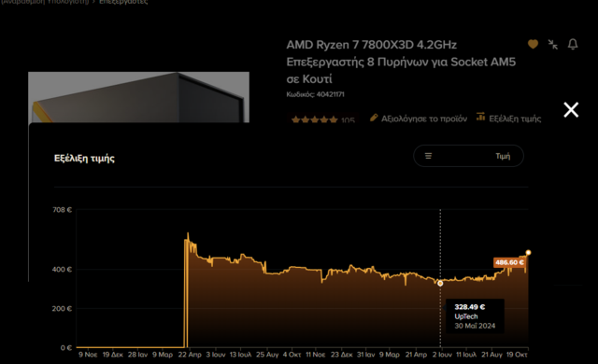The height and width of the screenshot is (364, 598).
Task: Click the pencil icon beside Αξιολόγησε το προϊόν
Action: click(374, 118)
